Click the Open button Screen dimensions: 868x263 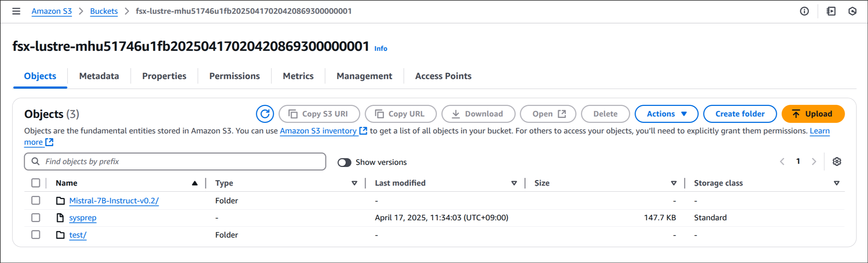click(548, 114)
